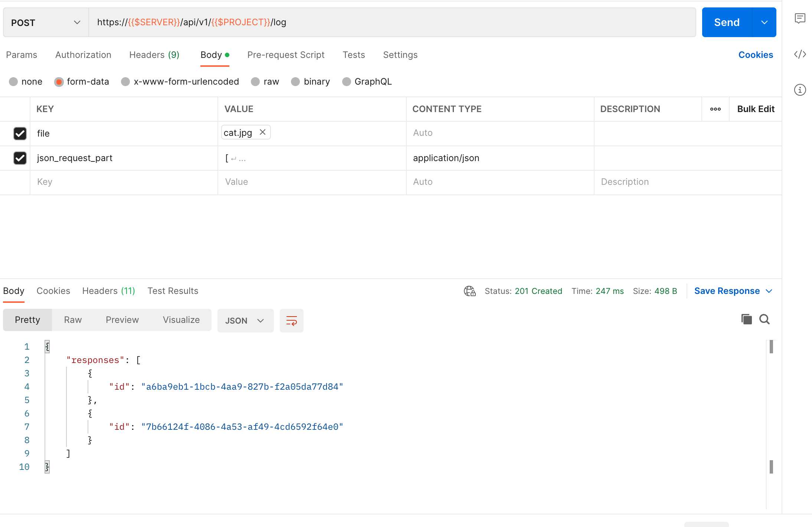The width and height of the screenshot is (812, 527).
Task: Click the Send button
Action: tap(726, 22)
